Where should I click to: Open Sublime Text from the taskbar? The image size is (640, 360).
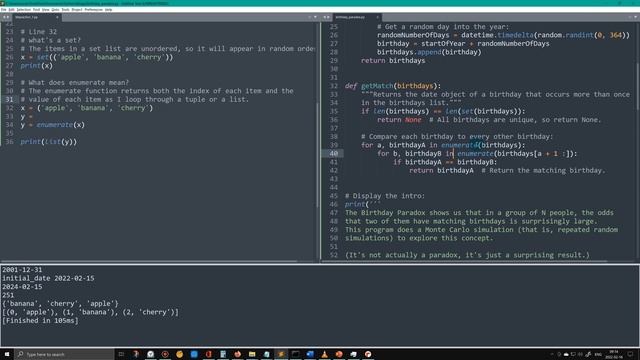tap(281, 354)
